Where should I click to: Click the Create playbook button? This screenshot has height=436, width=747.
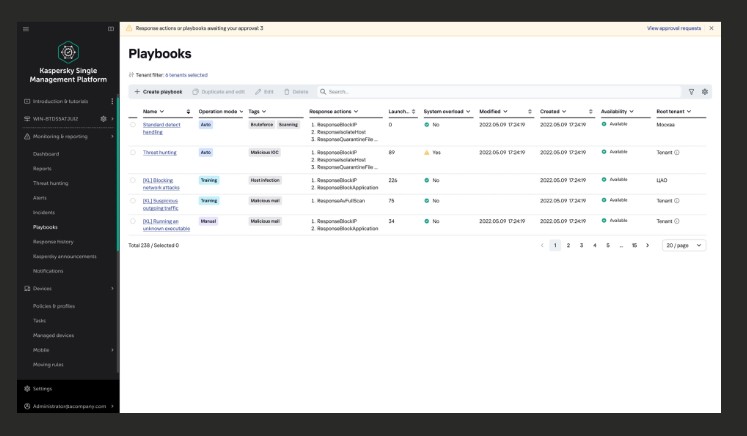(158, 91)
